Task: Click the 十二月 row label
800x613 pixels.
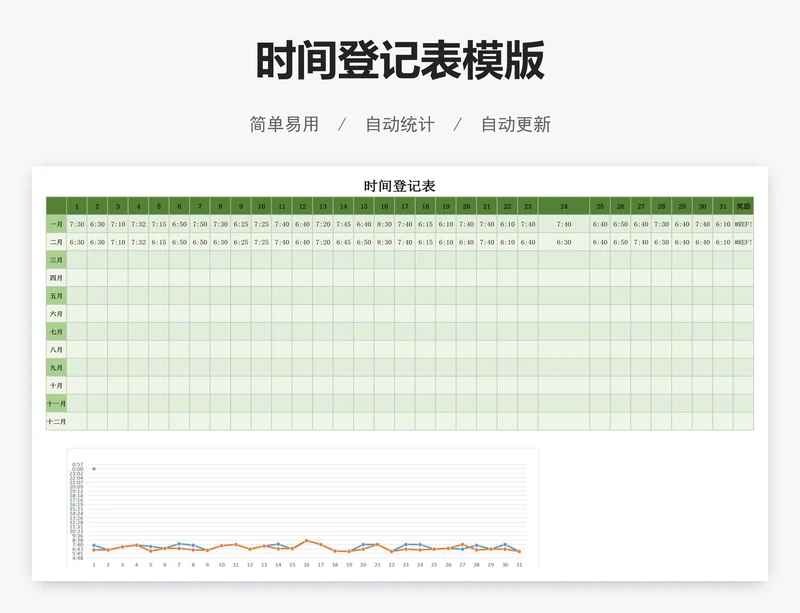Action: click(56, 422)
